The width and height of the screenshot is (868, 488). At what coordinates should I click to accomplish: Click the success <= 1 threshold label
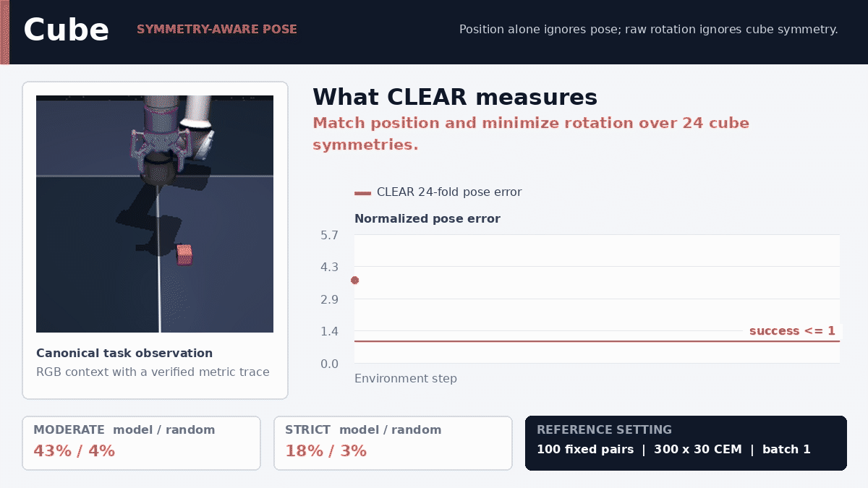792,331
